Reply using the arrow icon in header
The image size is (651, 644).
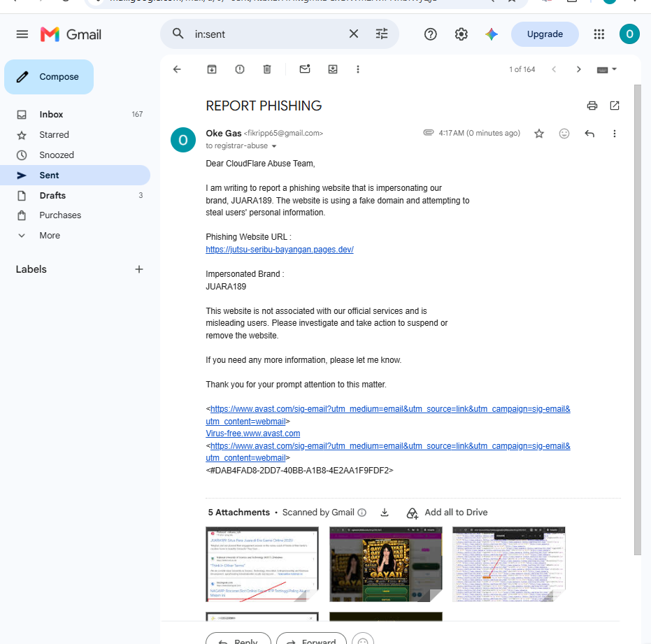pos(589,134)
